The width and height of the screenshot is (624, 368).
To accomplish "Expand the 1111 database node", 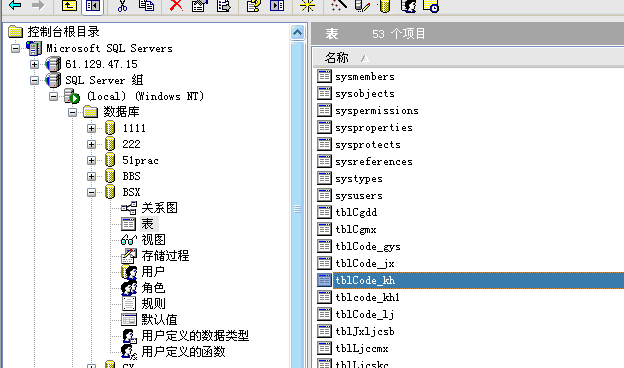I will tap(92, 128).
